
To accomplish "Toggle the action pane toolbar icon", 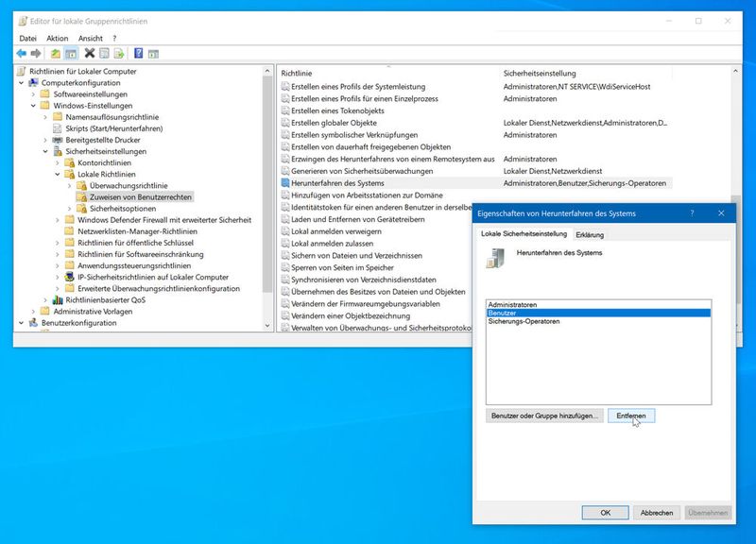I will [153, 54].
